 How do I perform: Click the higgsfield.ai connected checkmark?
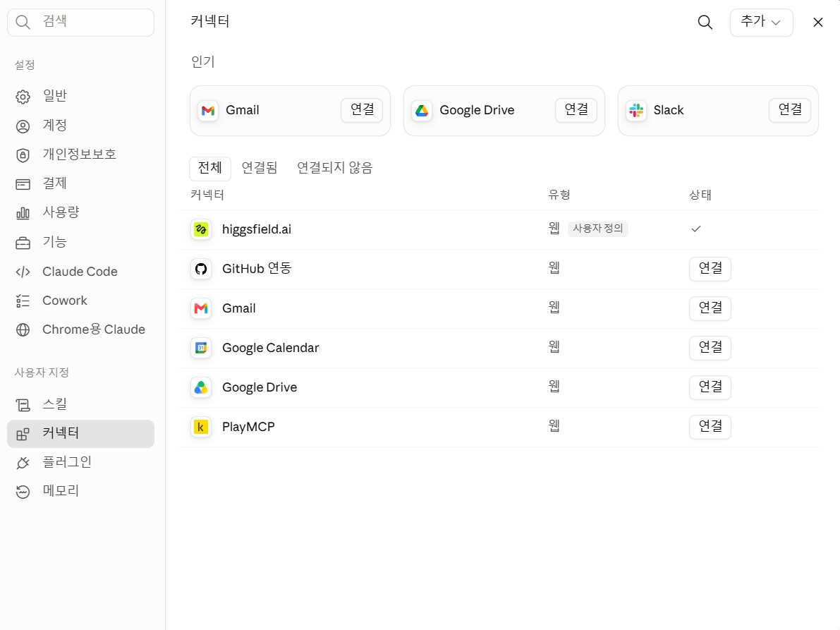click(x=696, y=229)
